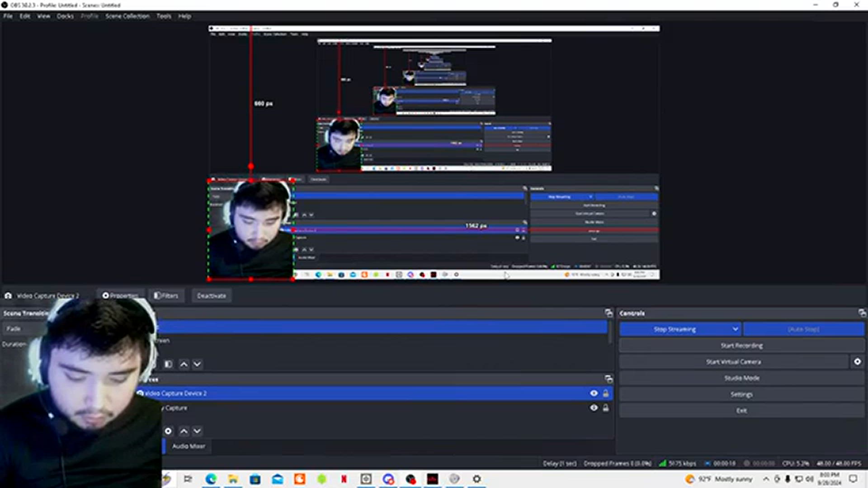Image resolution: width=868 pixels, height=488 pixels.
Task: Expand Stop Streaming dropdown arrow
Action: pos(735,329)
